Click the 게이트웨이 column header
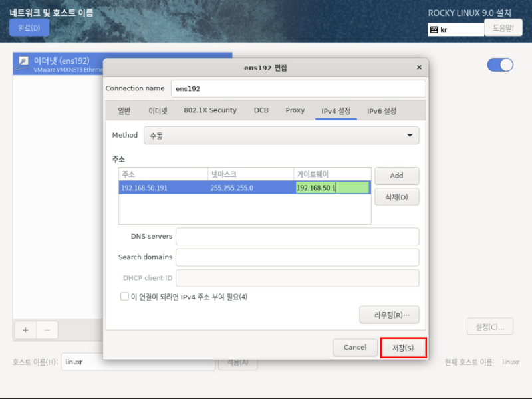The height and width of the screenshot is (399, 532). pyautogui.click(x=332, y=174)
